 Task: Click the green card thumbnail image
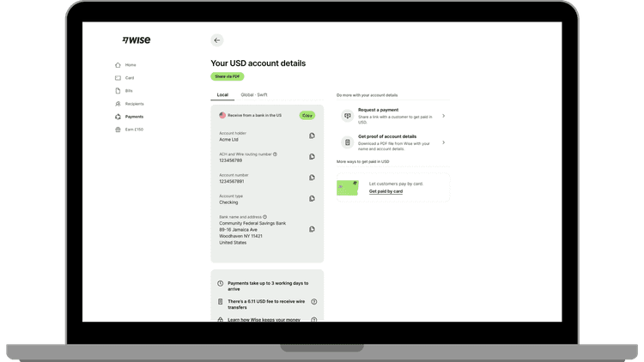(x=348, y=188)
